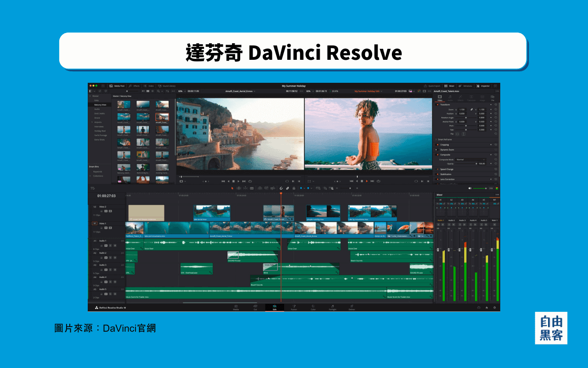Open the Sound Library panel

(167, 86)
